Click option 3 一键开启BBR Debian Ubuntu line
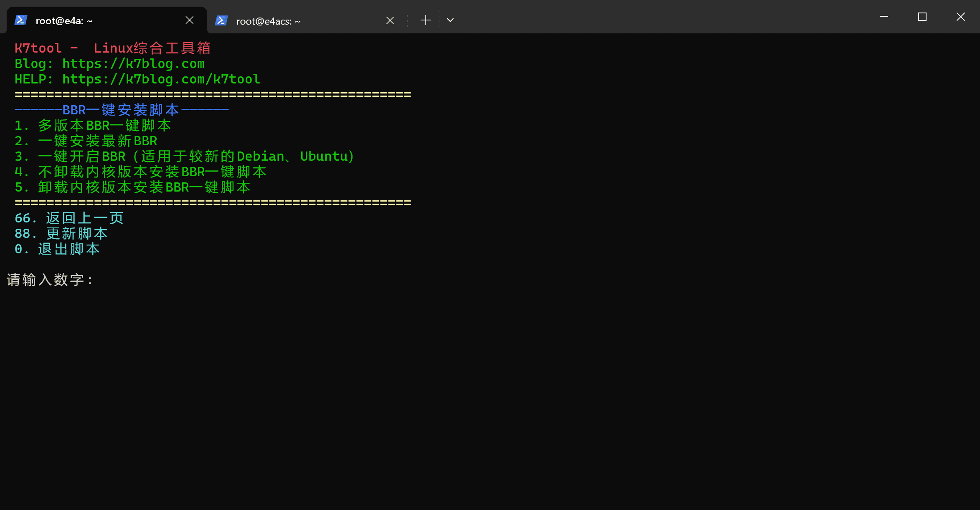Viewport: 980px width, 510px height. click(185, 157)
